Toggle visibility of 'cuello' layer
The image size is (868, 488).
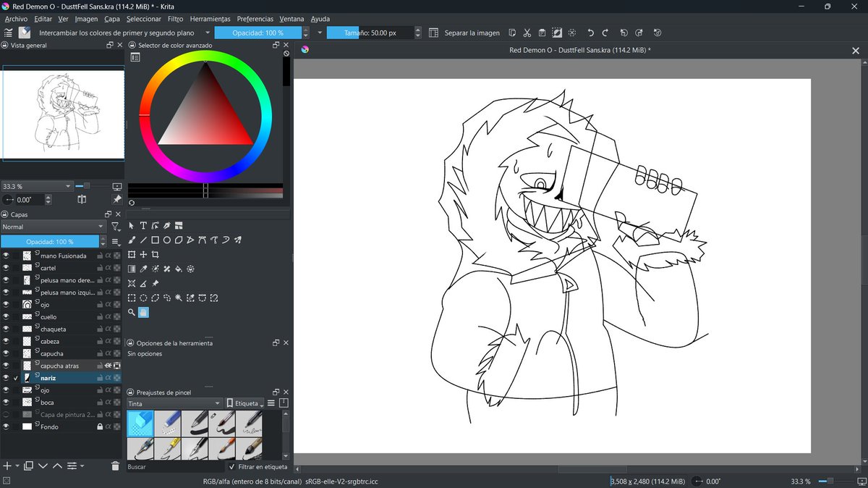(6, 317)
